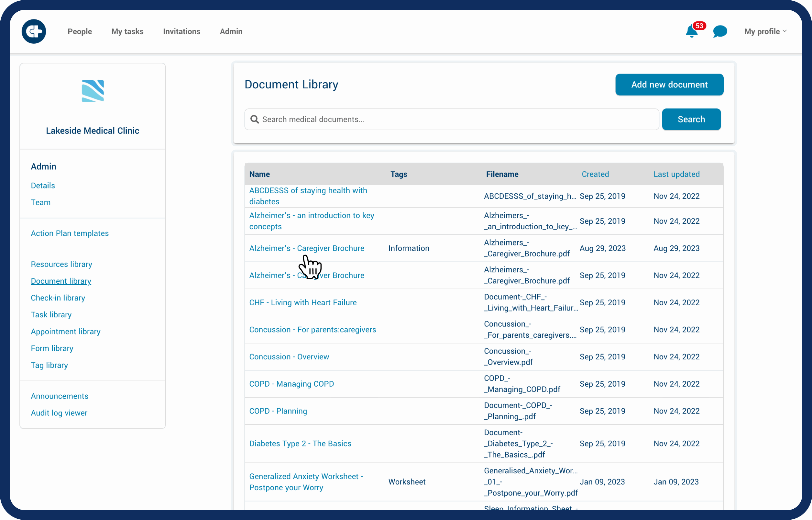Open the Tag library sidebar link
Screen dimensions: 812x520
click(x=49, y=365)
